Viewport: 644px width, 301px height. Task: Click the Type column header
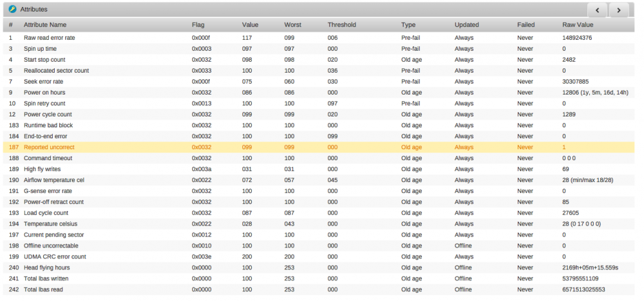[x=408, y=24]
